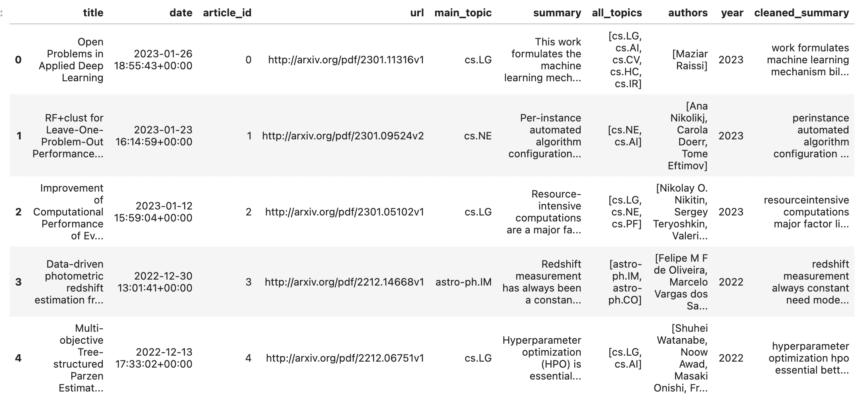This screenshot has width=868, height=415.
Task: Click the 'main_topic' column header
Action: [463, 13]
